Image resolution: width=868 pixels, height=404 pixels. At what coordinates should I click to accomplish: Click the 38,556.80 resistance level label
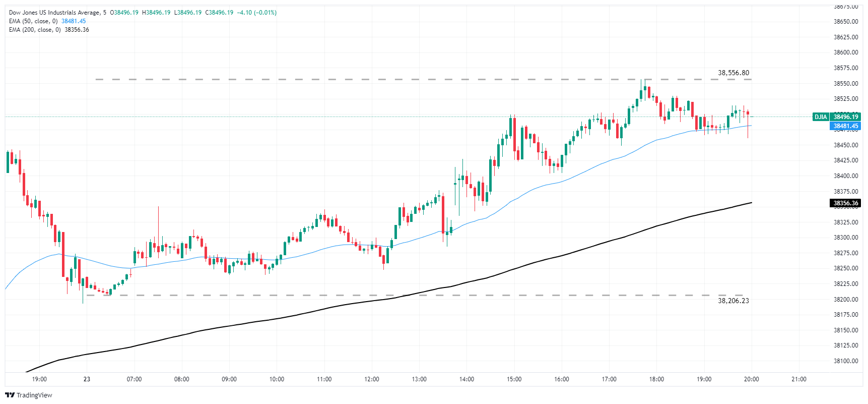[x=733, y=73]
